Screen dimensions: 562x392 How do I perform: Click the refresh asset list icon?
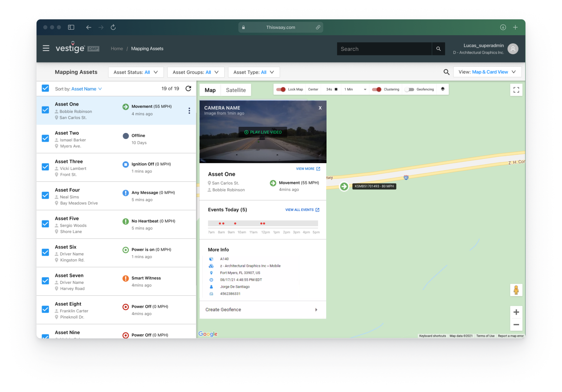tap(188, 89)
